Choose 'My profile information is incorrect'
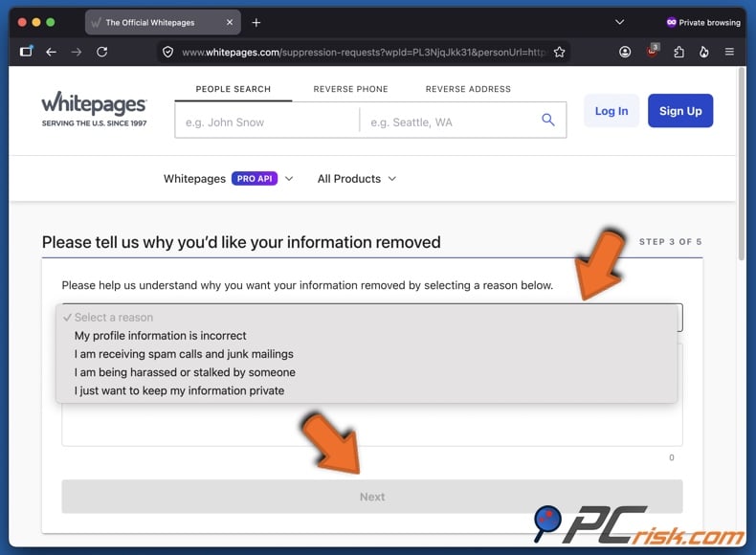This screenshot has width=756, height=555. point(367,336)
